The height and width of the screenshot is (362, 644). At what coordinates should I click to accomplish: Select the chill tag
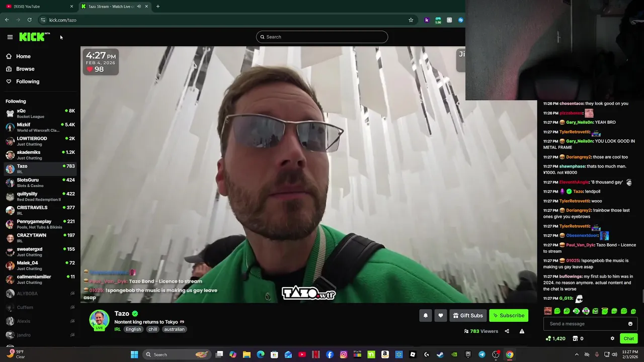pos(152,329)
